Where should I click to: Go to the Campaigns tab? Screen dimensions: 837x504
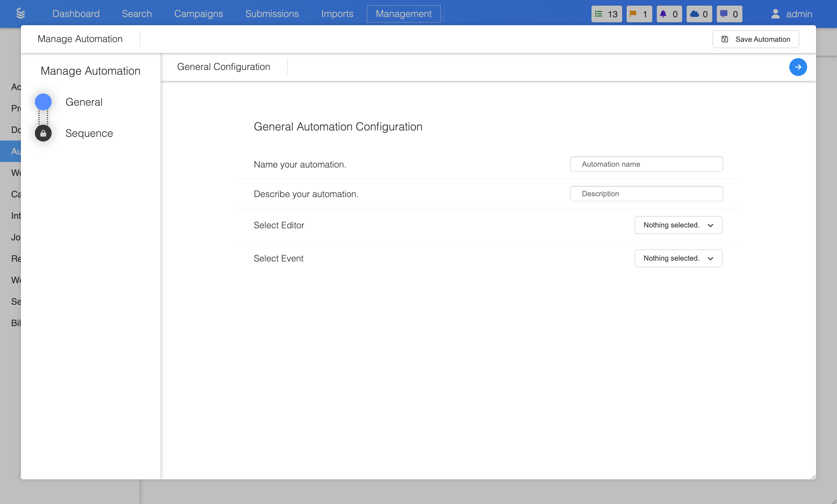tap(198, 14)
